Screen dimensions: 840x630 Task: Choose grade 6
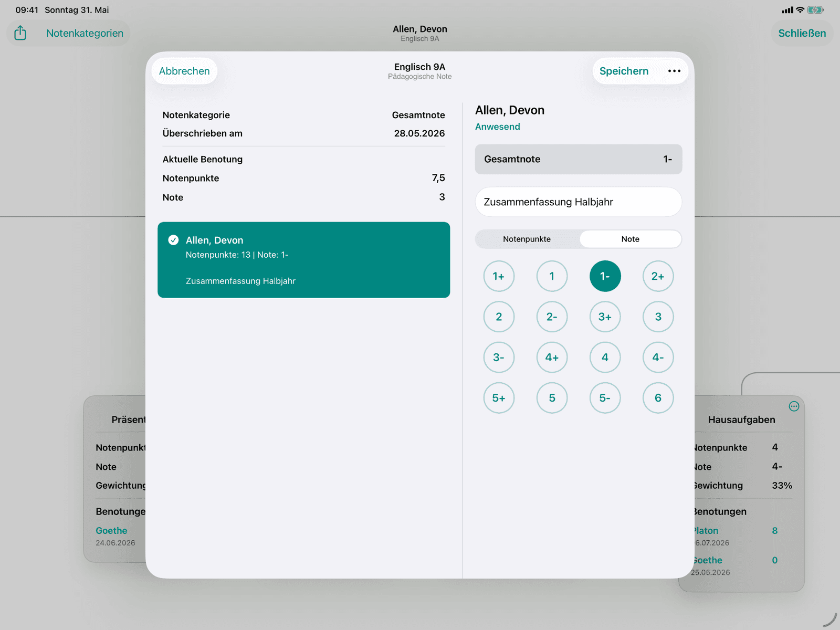click(658, 398)
